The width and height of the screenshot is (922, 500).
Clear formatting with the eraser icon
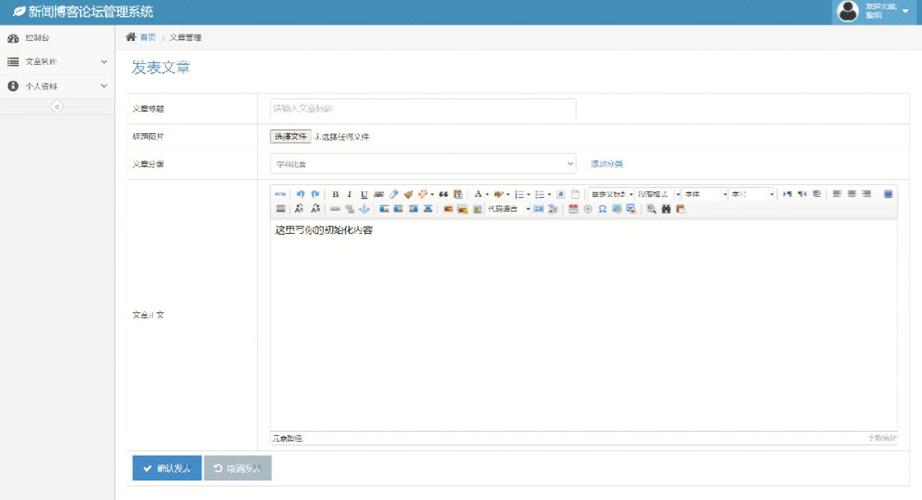[393, 194]
